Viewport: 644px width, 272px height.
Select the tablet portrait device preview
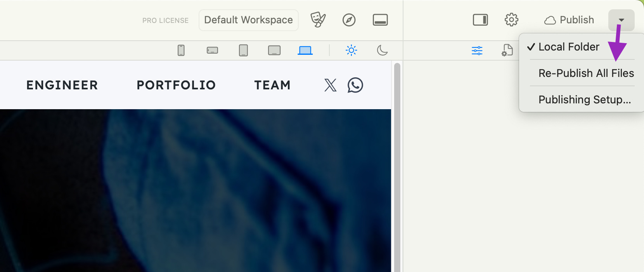click(243, 51)
